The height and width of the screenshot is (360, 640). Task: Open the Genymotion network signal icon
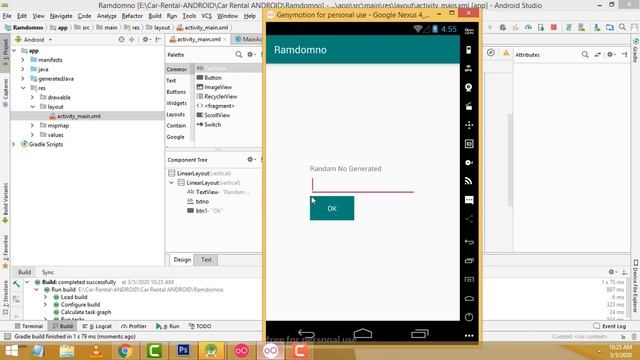coord(469,181)
